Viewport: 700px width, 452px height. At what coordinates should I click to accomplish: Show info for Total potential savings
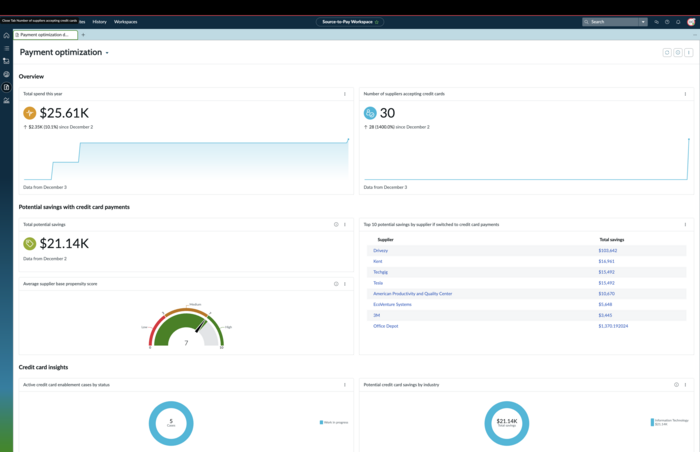click(336, 225)
